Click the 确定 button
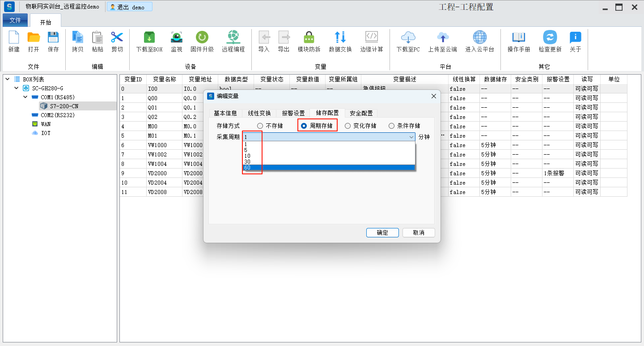This screenshot has width=644, height=346. 382,232
